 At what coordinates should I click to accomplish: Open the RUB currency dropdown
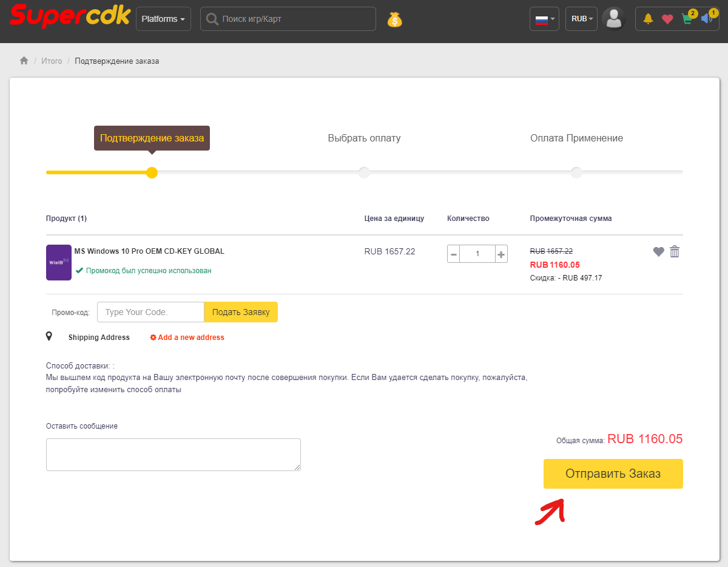click(x=582, y=19)
